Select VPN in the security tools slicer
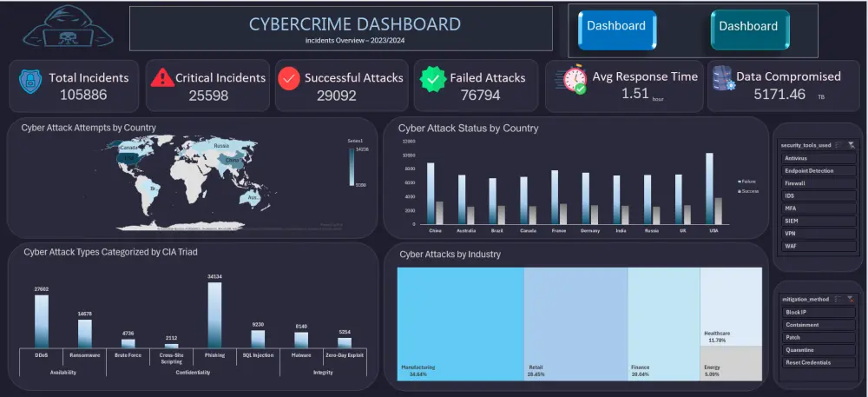 (819, 234)
